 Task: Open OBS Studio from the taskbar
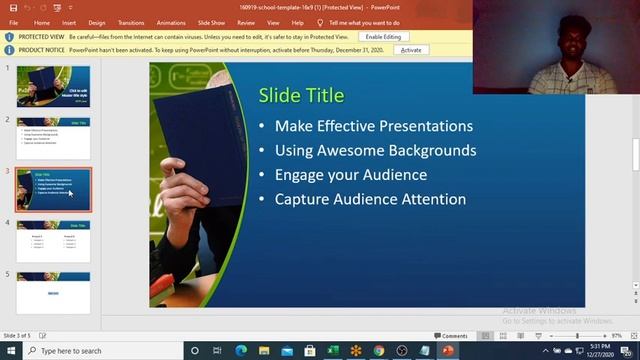(402, 351)
